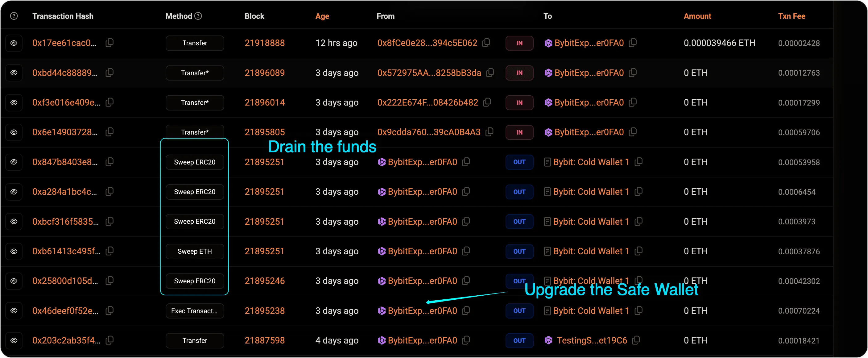Viewport: 868px width, 358px height.
Task: Copy hash 0x46deef0f52e to clipboard
Action: pyautogui.click(x=110, y=310)
